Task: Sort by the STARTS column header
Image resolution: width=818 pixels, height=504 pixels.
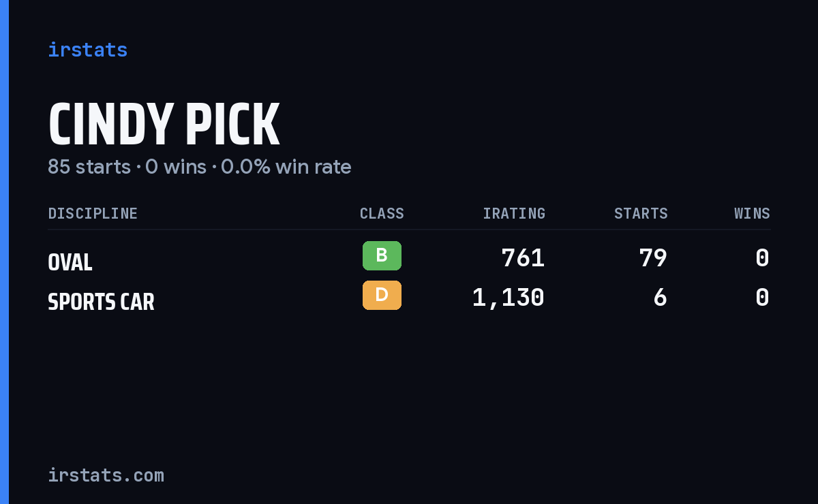Action: (641, 213)
